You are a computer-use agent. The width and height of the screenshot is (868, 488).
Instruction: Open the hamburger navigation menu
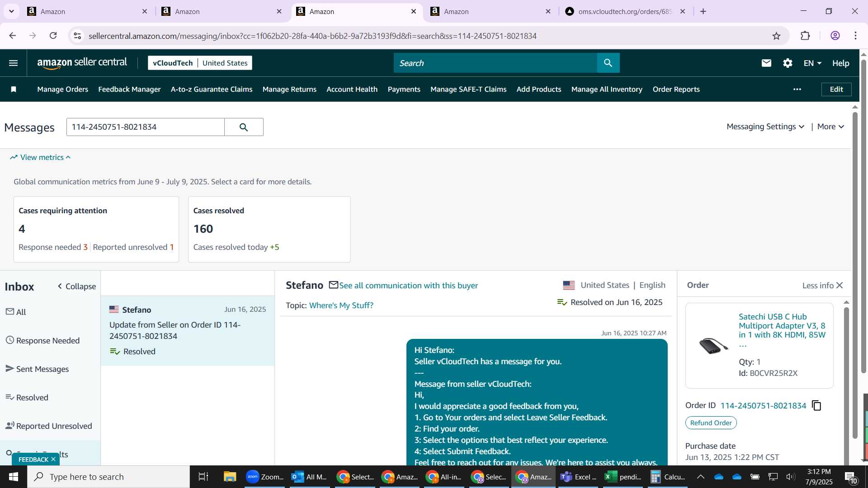(x=14, y=63)
